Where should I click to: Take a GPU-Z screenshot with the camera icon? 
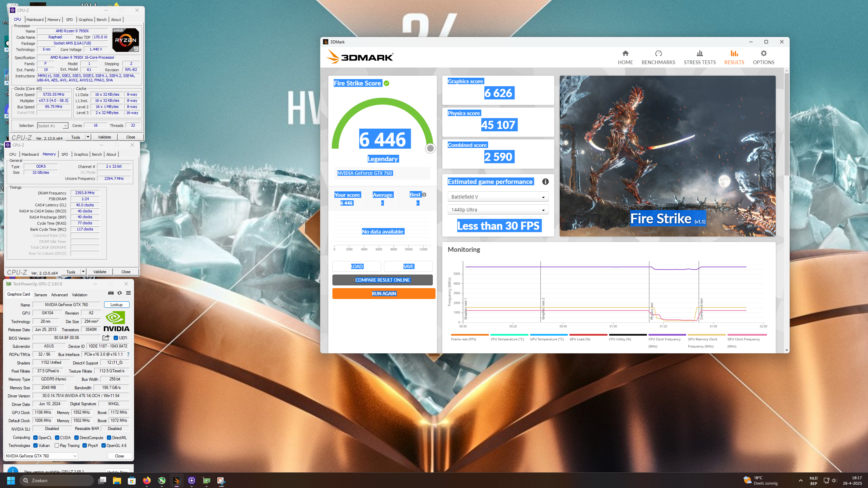[111, 293]
